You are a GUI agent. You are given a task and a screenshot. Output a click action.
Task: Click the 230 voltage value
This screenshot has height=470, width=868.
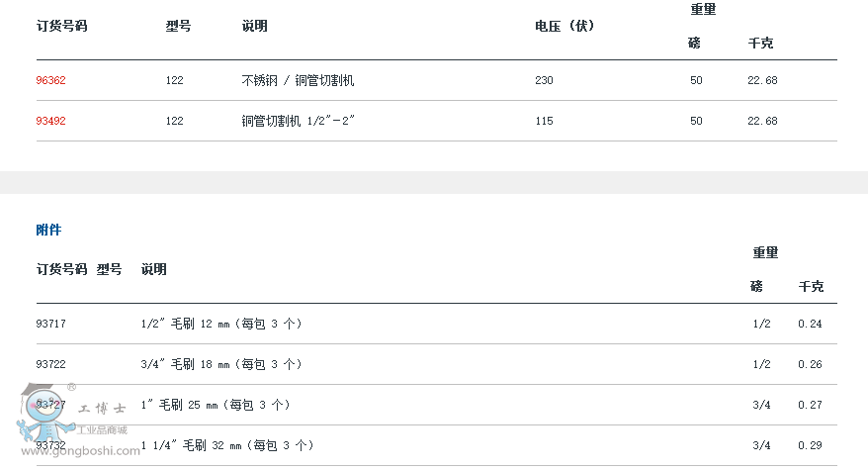tap(544, 80)
